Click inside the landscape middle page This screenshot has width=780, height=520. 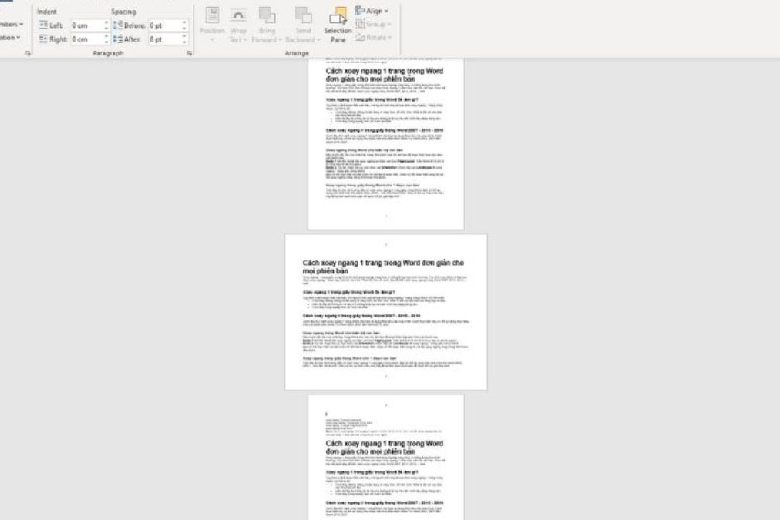pos(386,312)
